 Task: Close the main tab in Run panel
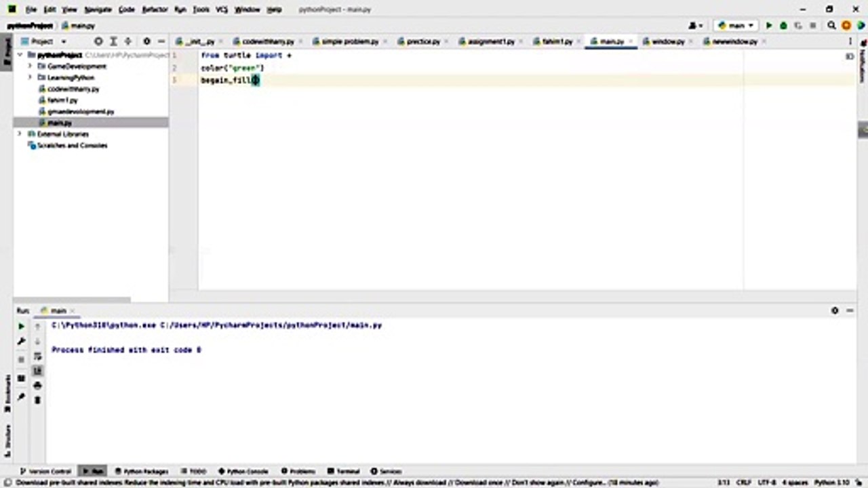(73, 311)
